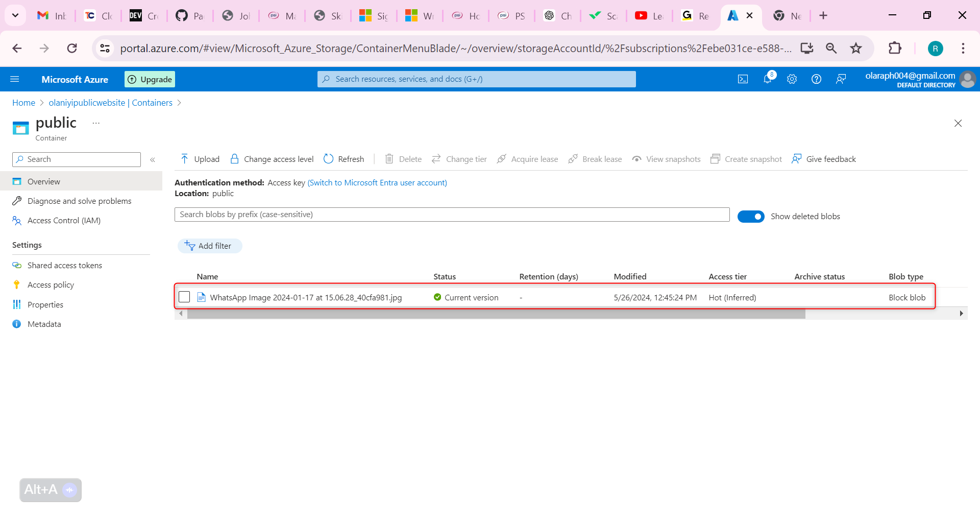The height and width of the screenshot is (521, 980).
Task: Sort by the Name column header
Action: 207,276
